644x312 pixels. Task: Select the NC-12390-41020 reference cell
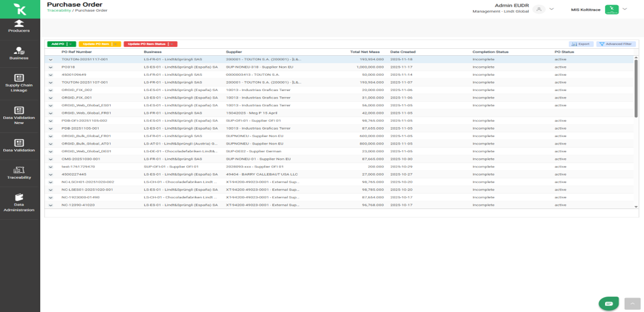[x=78, y=205]
